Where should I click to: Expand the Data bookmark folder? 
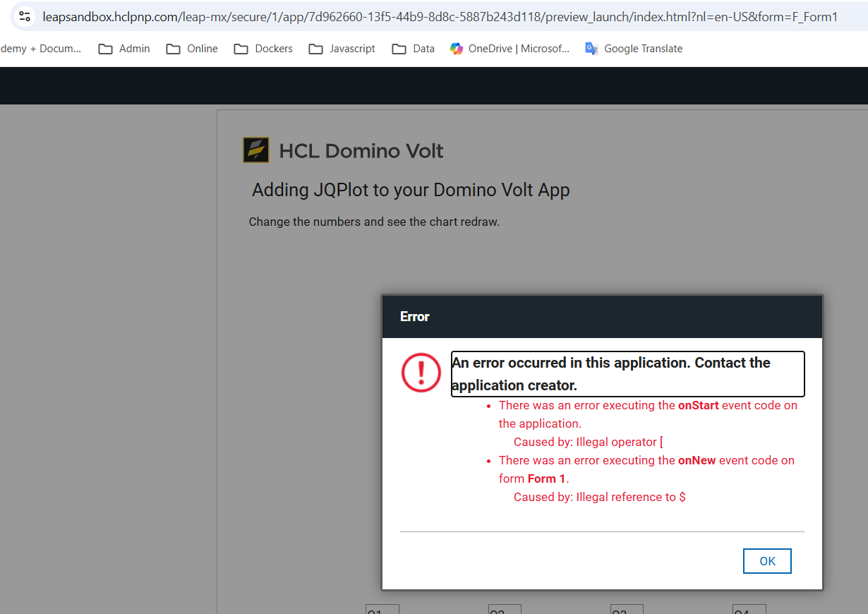(x=414, y=49)
